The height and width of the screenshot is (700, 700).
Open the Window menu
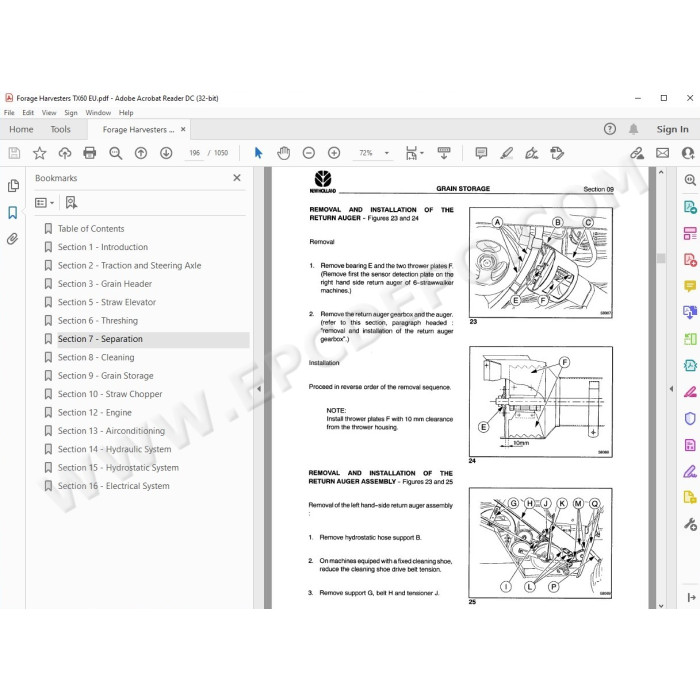tap(98, 112)
